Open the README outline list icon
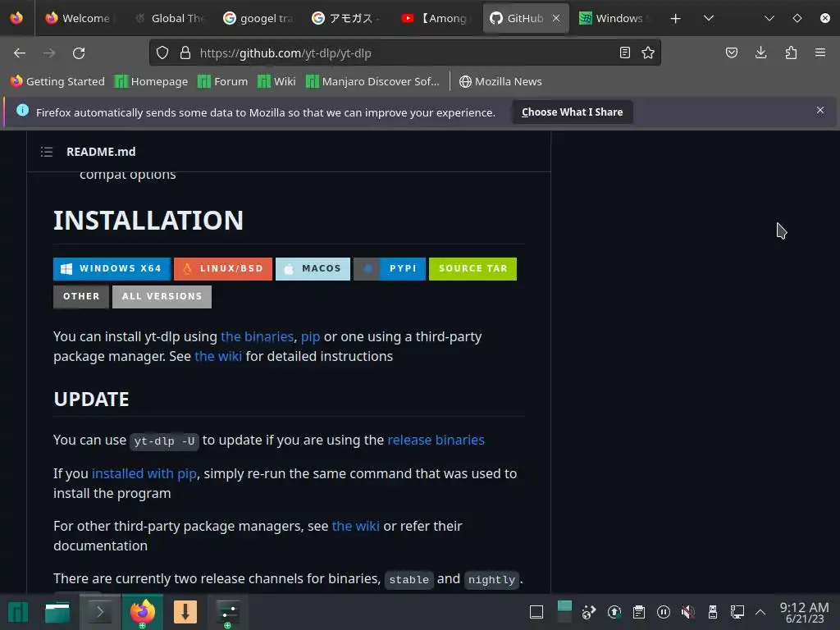 click(x=47, y=152)
